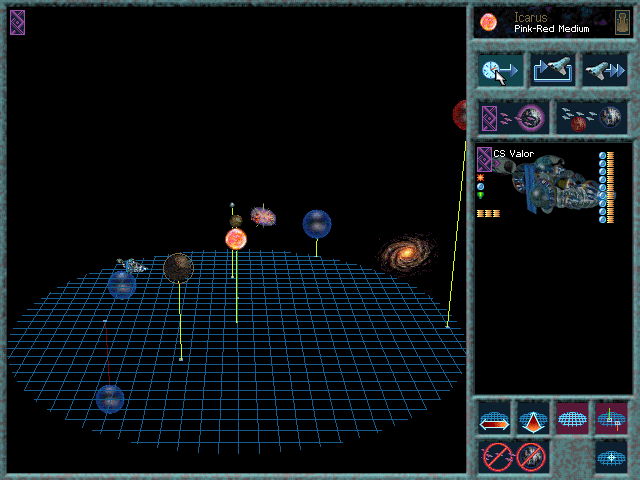Image resolution: width=640 pixels, height=480 pixels.
Task: Click the center galaxy view button
Action: pos(611,457)
